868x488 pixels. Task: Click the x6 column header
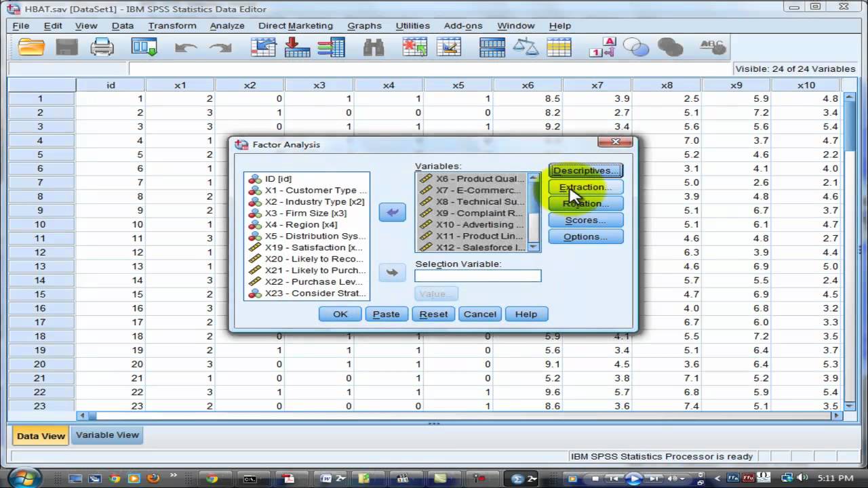(528, 85)
